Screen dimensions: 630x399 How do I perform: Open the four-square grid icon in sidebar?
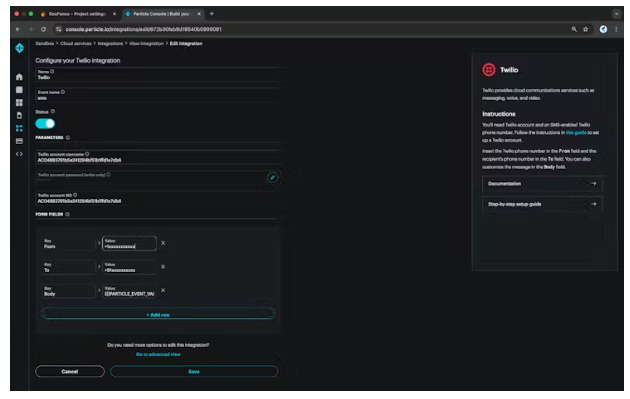point(19,102)
